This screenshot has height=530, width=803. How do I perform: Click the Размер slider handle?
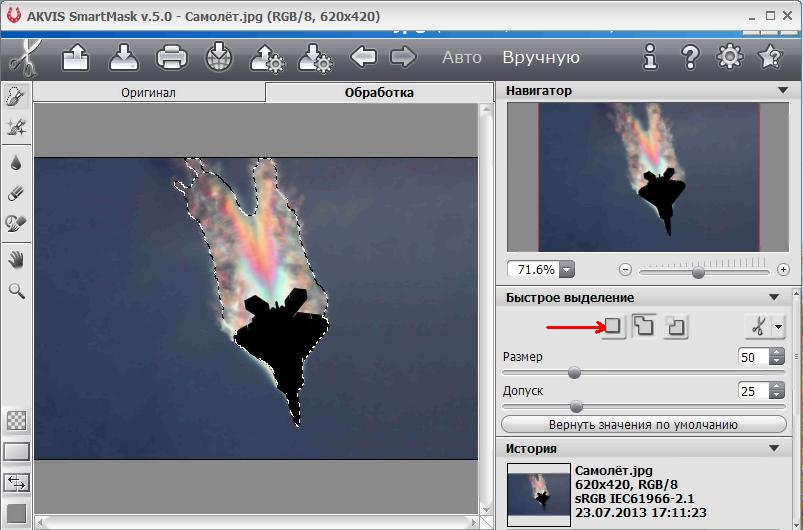574,372
